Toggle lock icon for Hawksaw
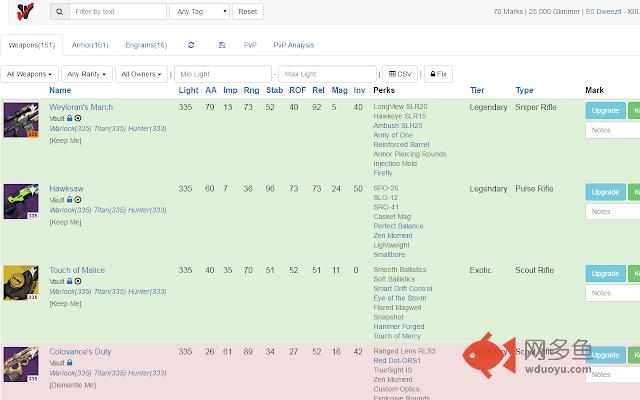The image size is (640, 400). pos(69,200)
